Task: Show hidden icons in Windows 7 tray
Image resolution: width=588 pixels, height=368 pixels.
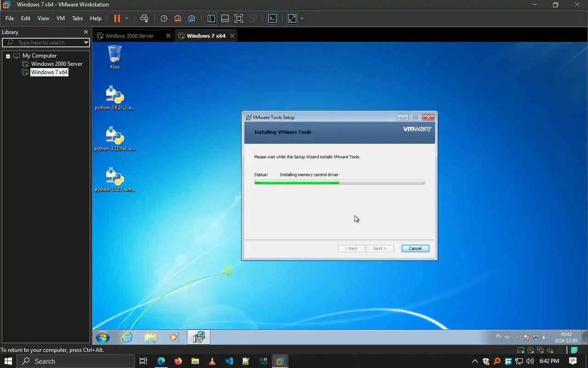Action: [x=517, y=337]
